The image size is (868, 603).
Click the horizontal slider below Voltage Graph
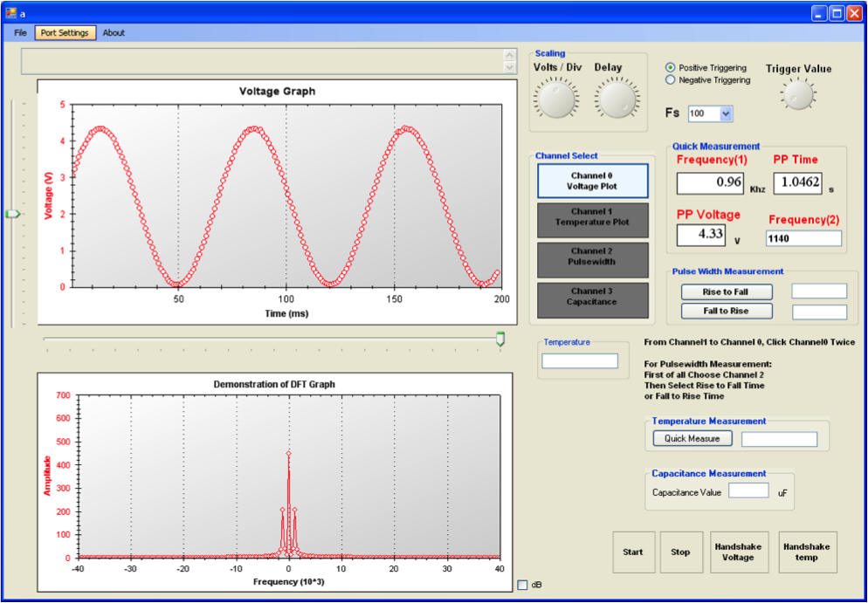tap(499, 339)
